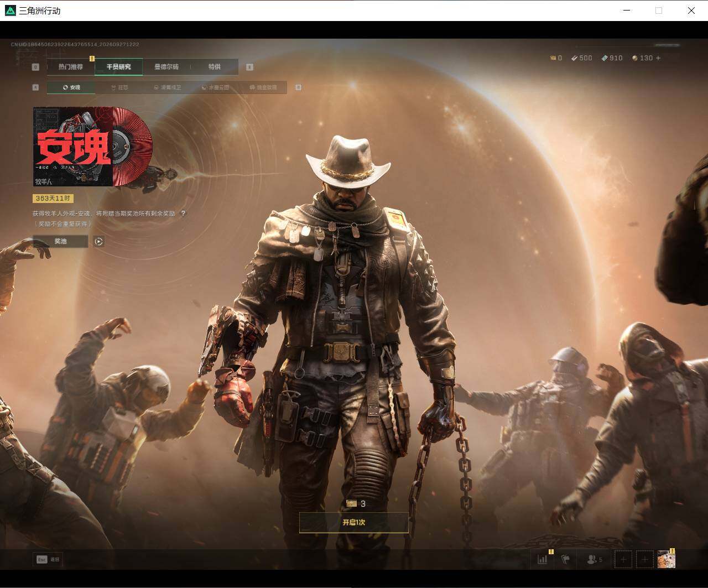Add more coins with the plus button
Viewport: 708px width, 588px height.
tap(658, 58)
